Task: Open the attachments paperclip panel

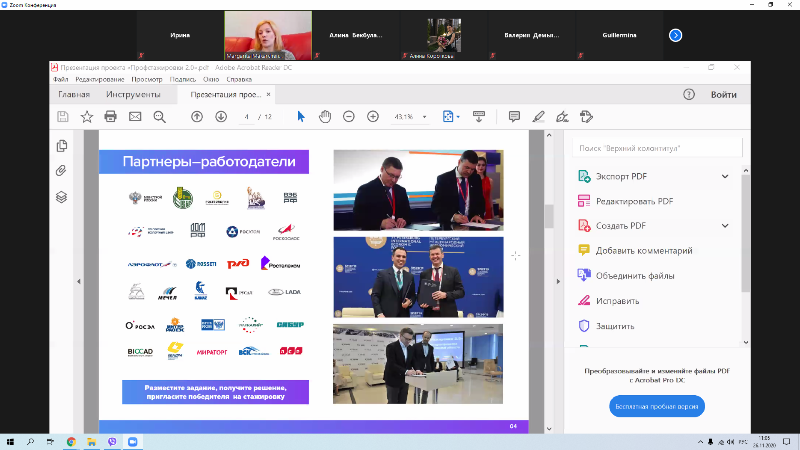Action: (x=62, y=170)
